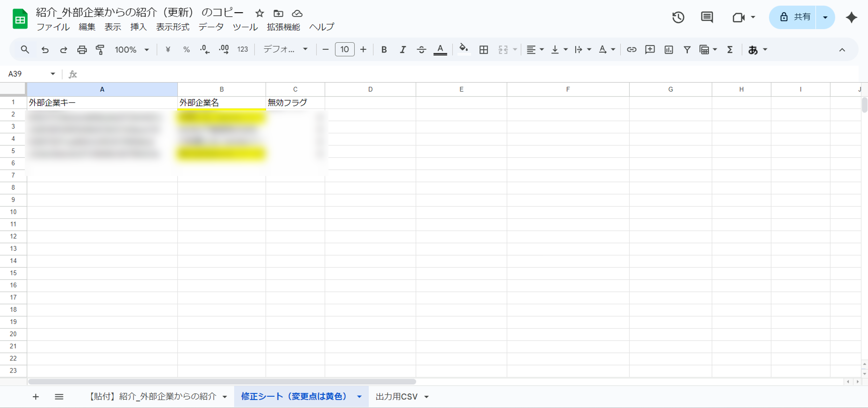Add a new sheet with the plus button
The height and width of the screenshot is (408, 868).
pos(35,397)
